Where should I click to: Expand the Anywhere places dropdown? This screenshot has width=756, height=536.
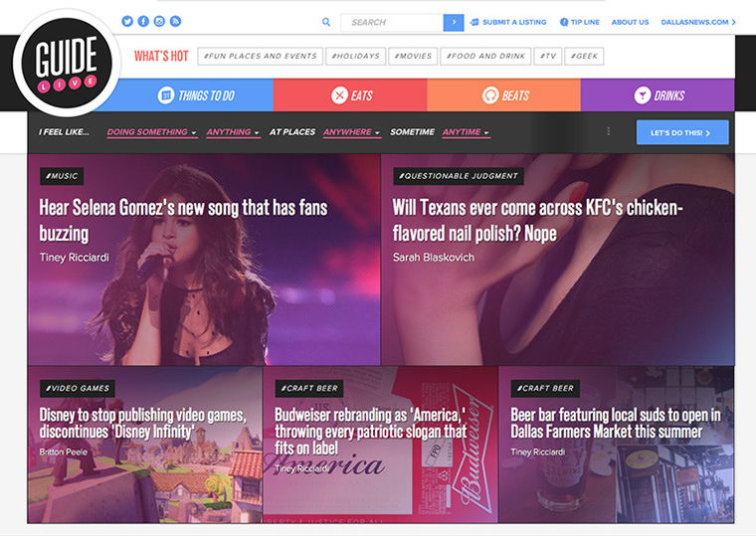point(352,132)
